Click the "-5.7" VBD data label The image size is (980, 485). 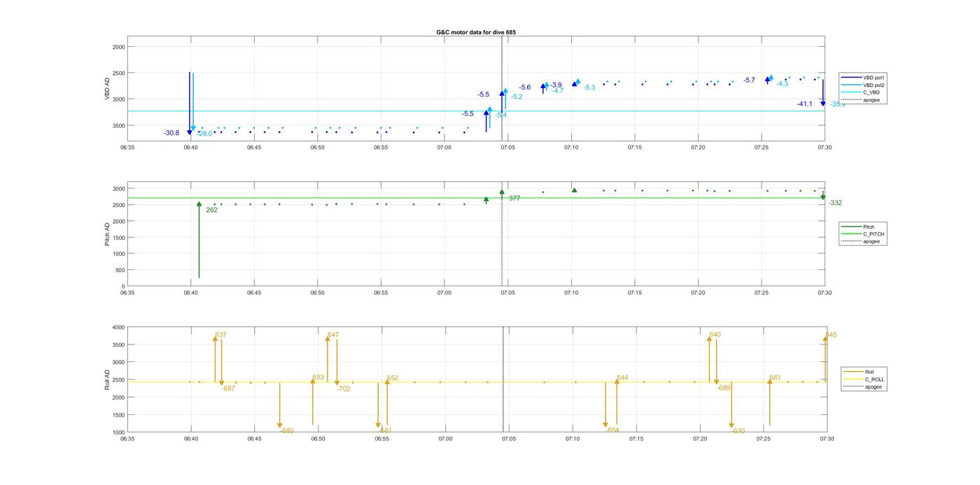click(x=750, y=80)
